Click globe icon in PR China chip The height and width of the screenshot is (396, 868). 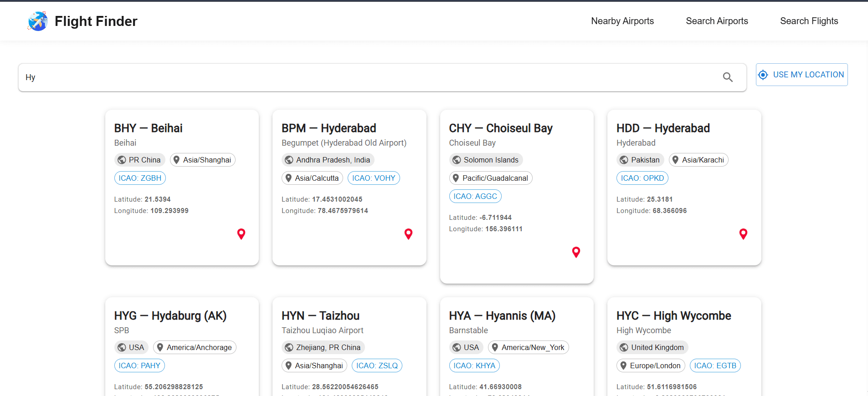(122, 160)
